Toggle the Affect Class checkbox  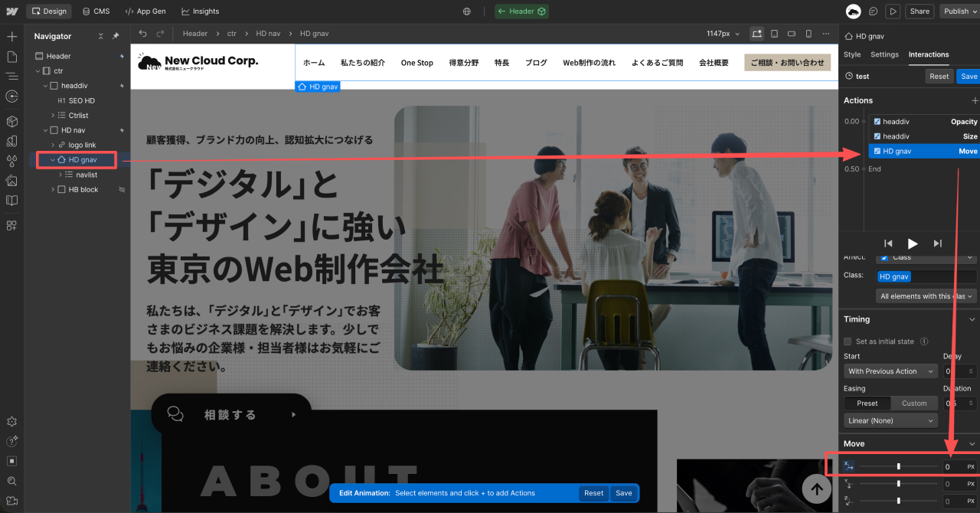884,258
